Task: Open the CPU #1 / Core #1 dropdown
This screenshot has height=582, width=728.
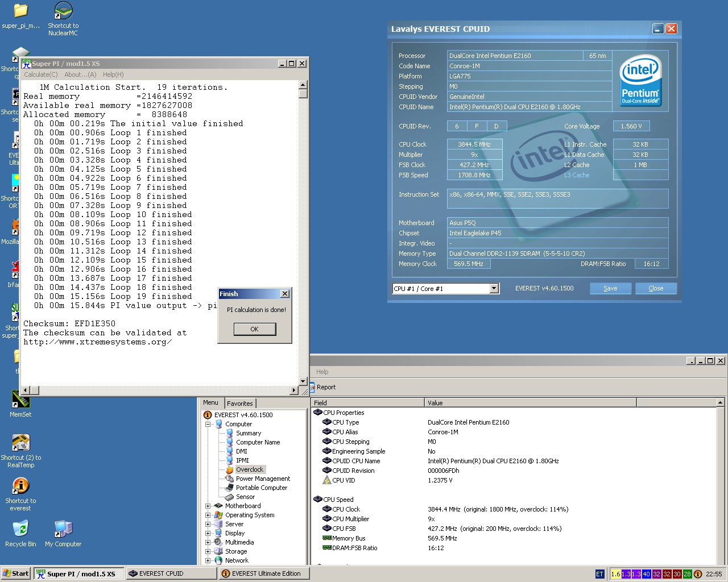Action: 494,289
